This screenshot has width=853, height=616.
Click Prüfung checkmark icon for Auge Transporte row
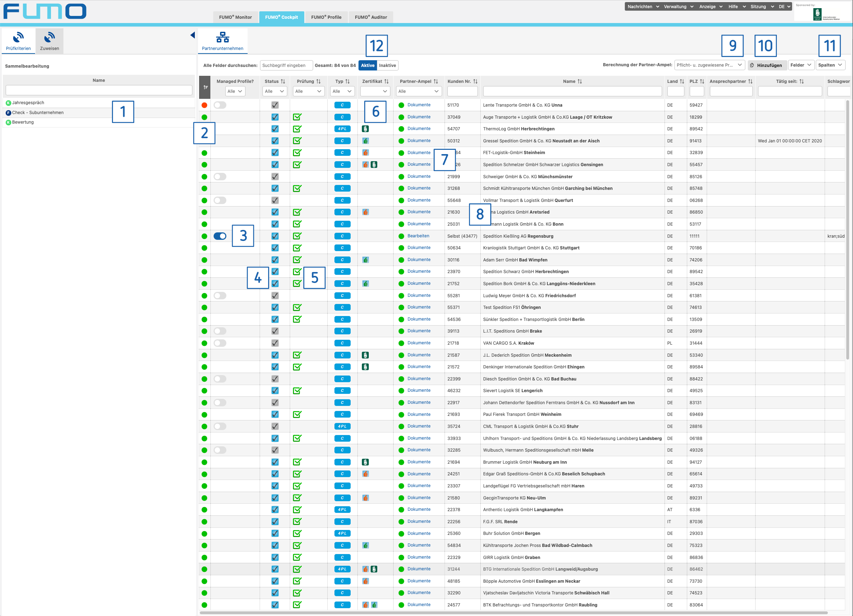[x=297, y=117]
